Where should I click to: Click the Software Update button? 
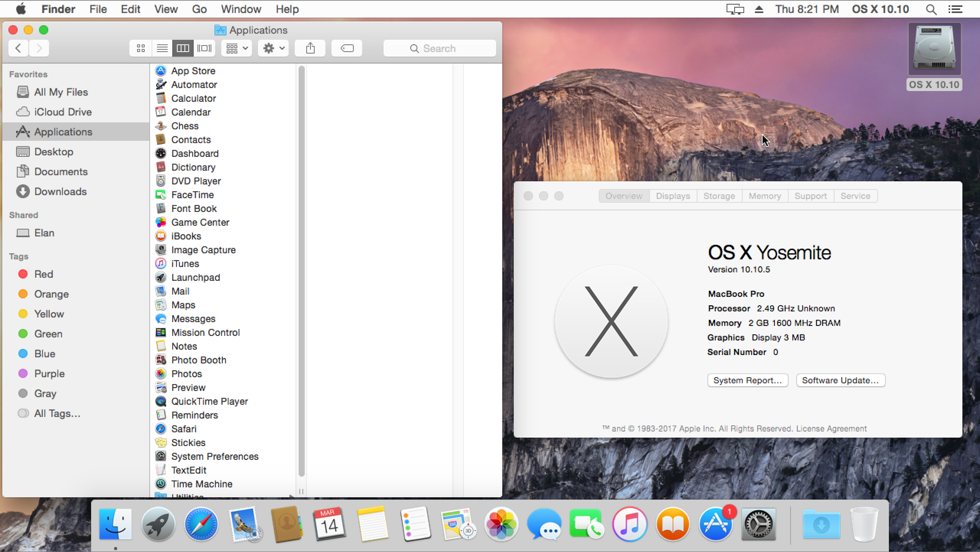[x=841, y=381]
